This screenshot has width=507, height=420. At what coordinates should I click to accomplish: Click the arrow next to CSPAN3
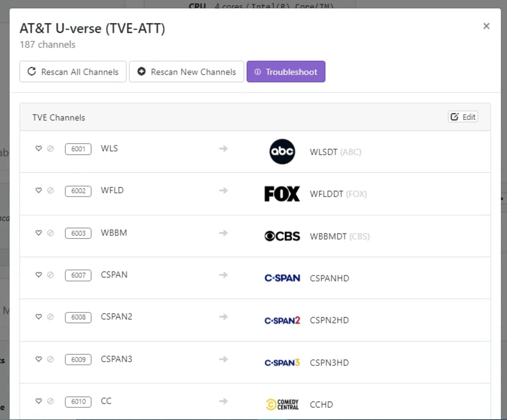223,359
